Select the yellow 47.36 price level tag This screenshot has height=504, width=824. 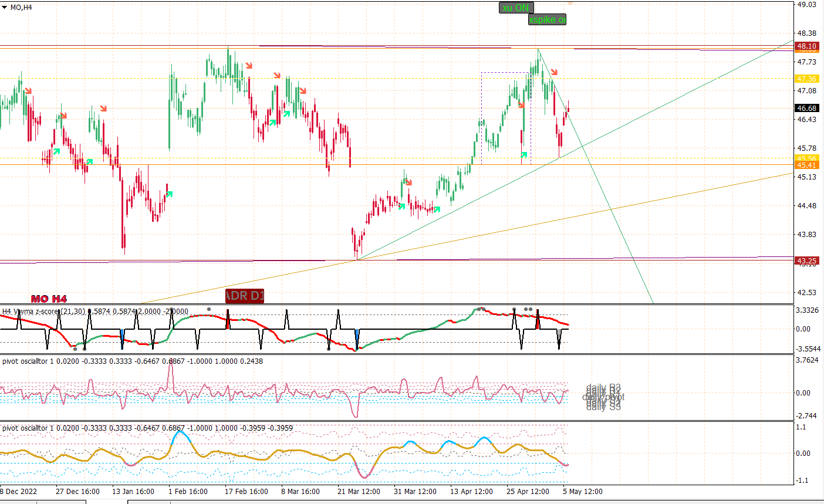806,79
